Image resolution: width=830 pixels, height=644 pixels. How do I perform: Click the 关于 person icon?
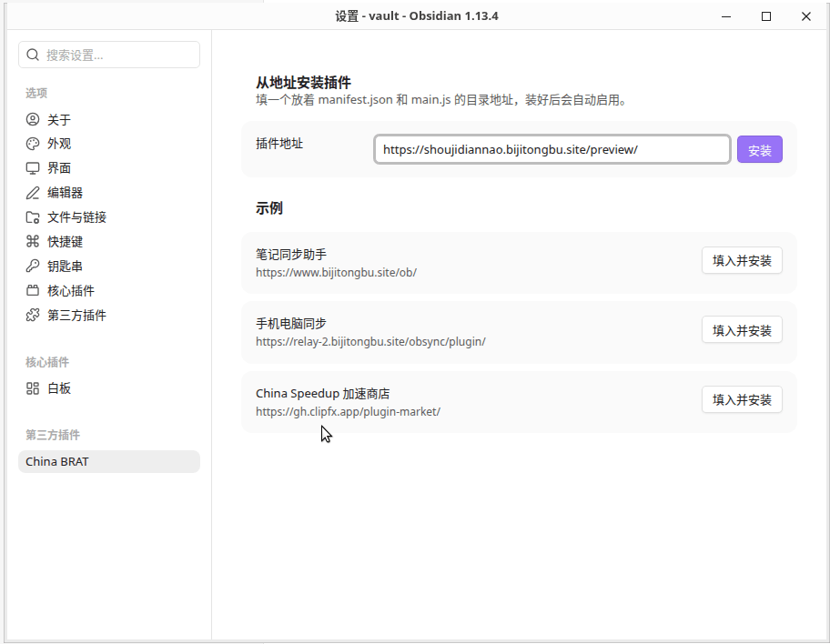[33, 119]
